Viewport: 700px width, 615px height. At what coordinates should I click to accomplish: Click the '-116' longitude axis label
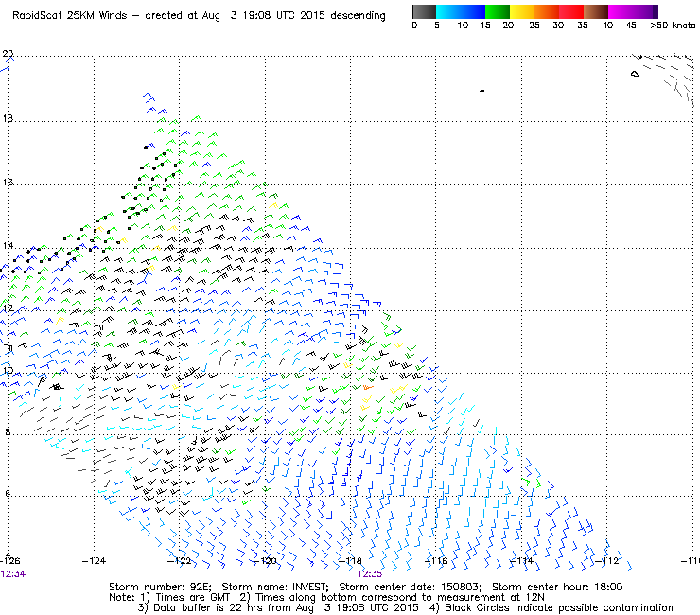pyautogui.click(x=436, y=561)
